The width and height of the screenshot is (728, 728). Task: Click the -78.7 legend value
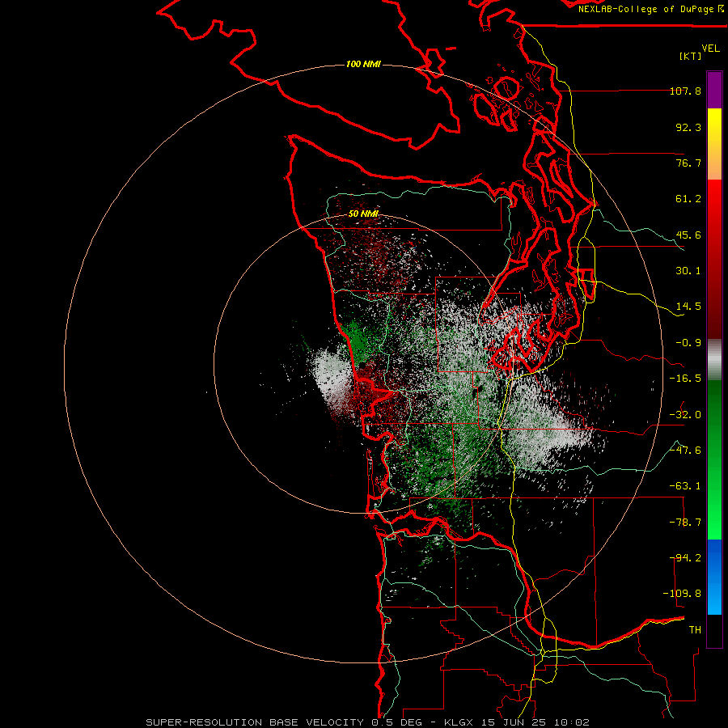pyautogui.click(x=685, y=523)
